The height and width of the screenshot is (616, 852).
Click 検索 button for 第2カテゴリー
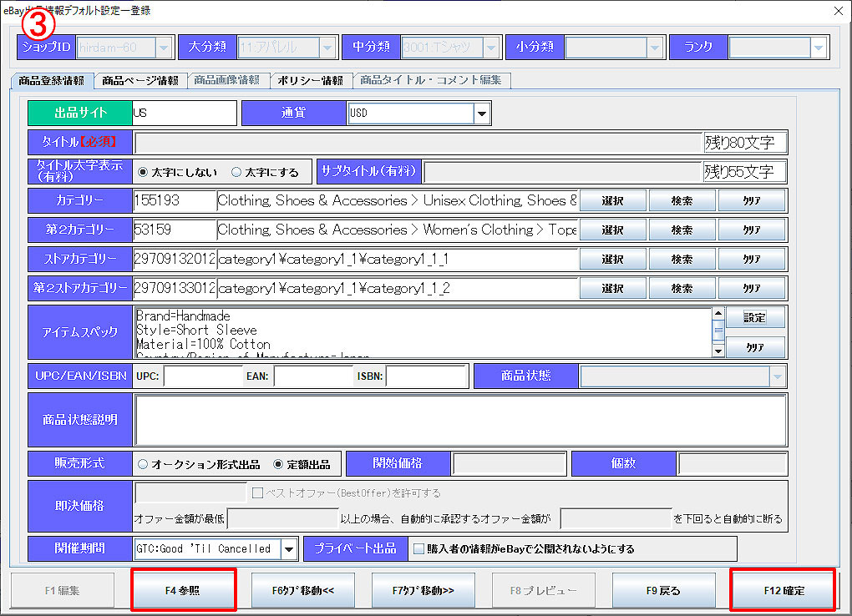(x=682, y=230)
